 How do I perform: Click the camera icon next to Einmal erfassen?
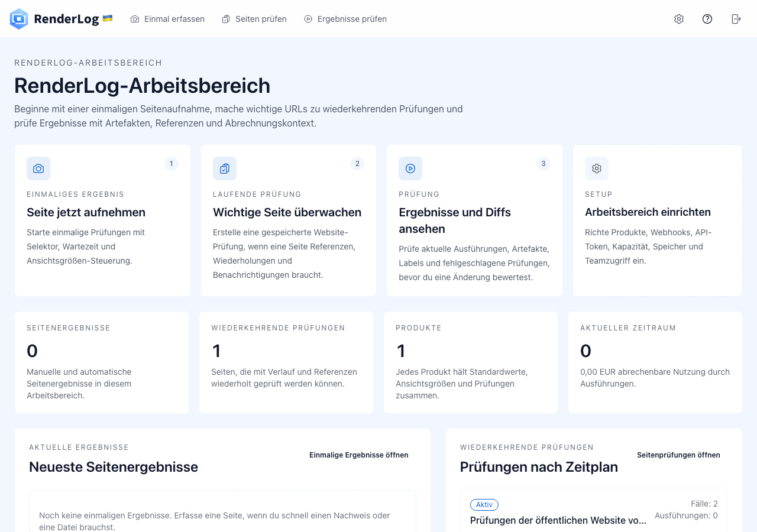click(x=135, y=19)
